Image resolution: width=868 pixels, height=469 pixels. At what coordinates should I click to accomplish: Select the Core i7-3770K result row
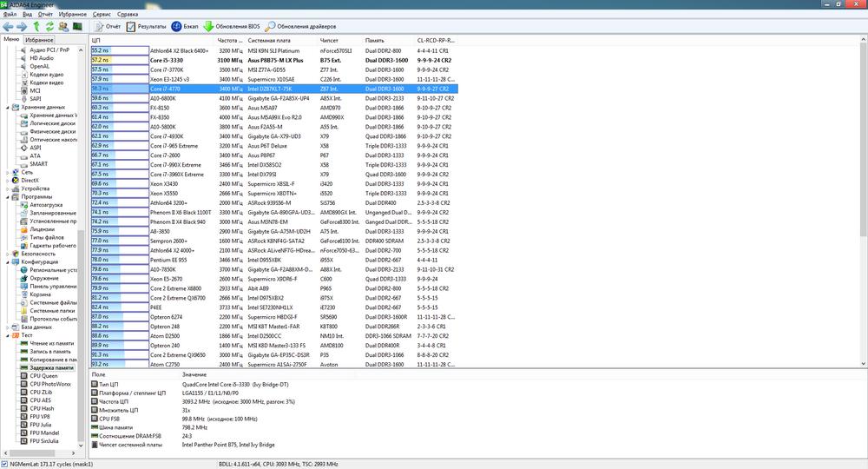[274, 69]
